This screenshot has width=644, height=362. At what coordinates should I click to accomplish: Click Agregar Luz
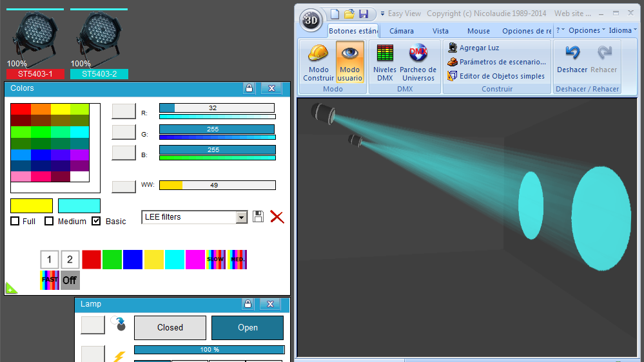474,48
